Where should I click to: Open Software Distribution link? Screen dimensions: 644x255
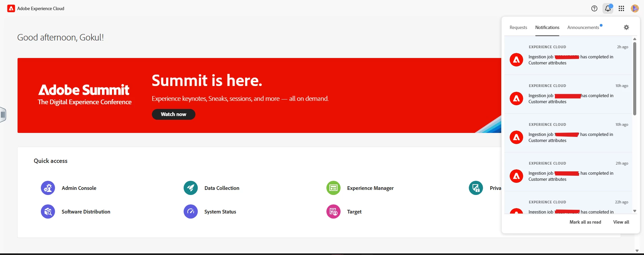86,211
